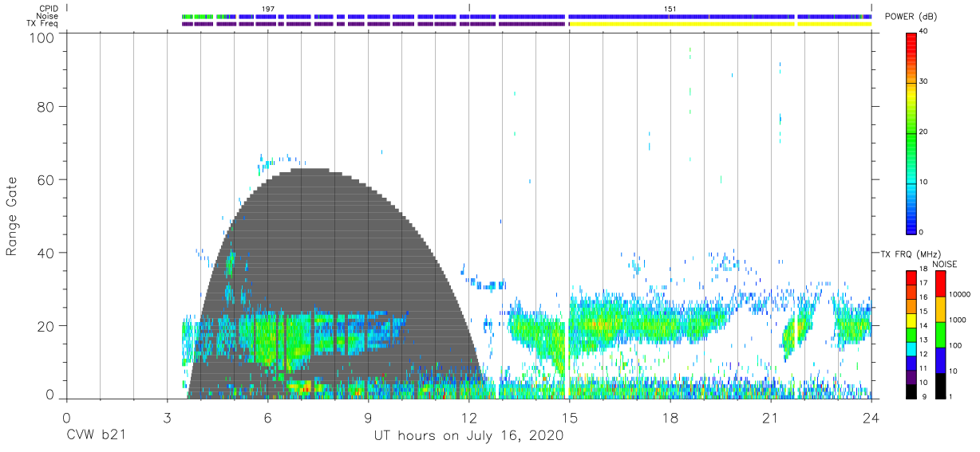This screenshot has width=980, height=452.
Task: Click range gate tick label 60
Action: coord(46,179)
